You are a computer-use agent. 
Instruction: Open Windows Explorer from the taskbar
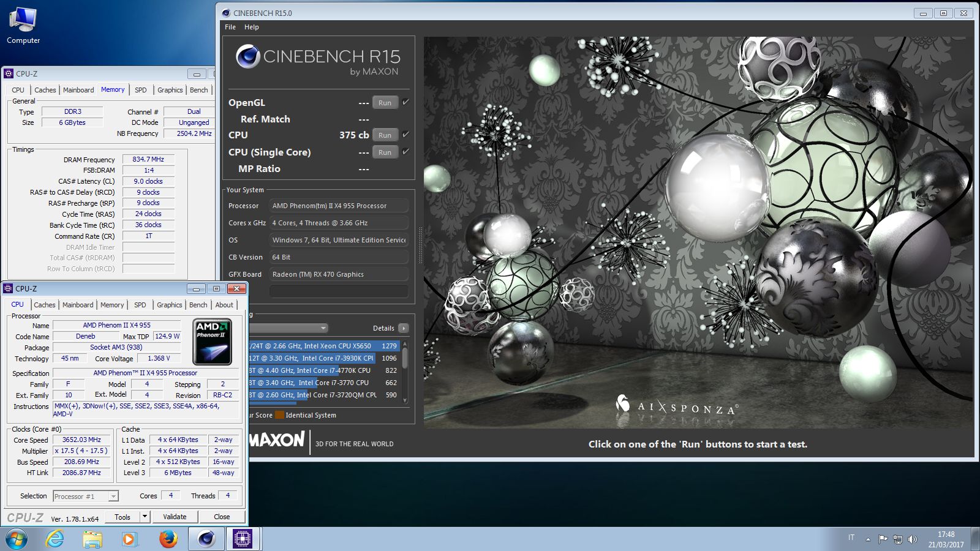click(x=92, y=539)
